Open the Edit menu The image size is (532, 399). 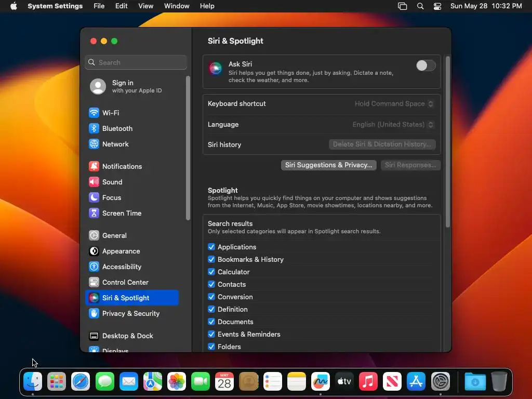(x=121, y=6)
